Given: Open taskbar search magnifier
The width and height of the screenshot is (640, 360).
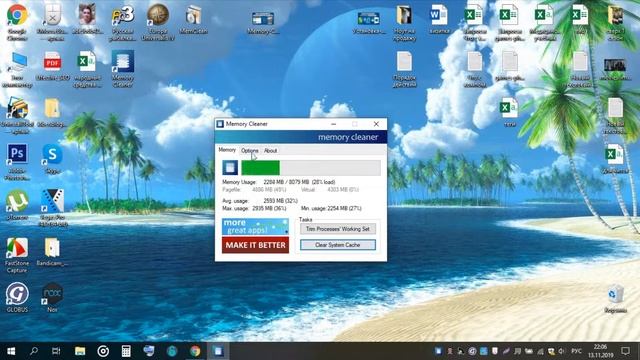Looking at the screenshot, I should pyautogui.click(x=34, y=351).
